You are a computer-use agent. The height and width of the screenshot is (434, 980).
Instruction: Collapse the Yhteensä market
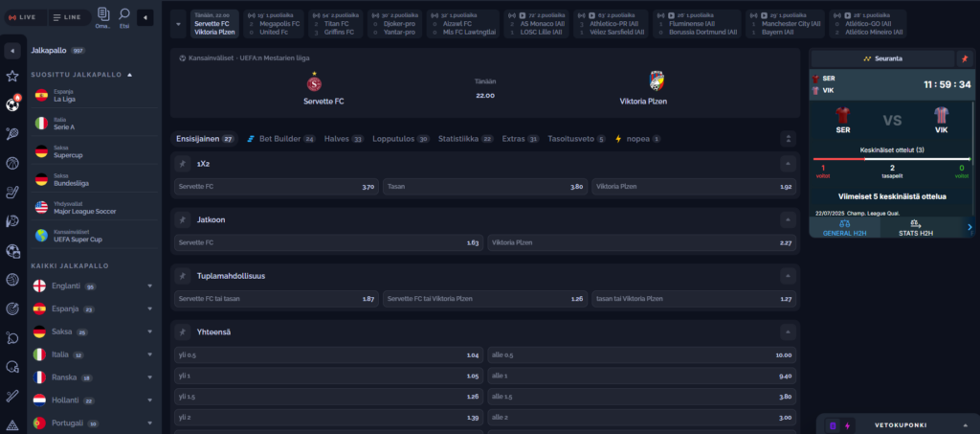point(789,332)
